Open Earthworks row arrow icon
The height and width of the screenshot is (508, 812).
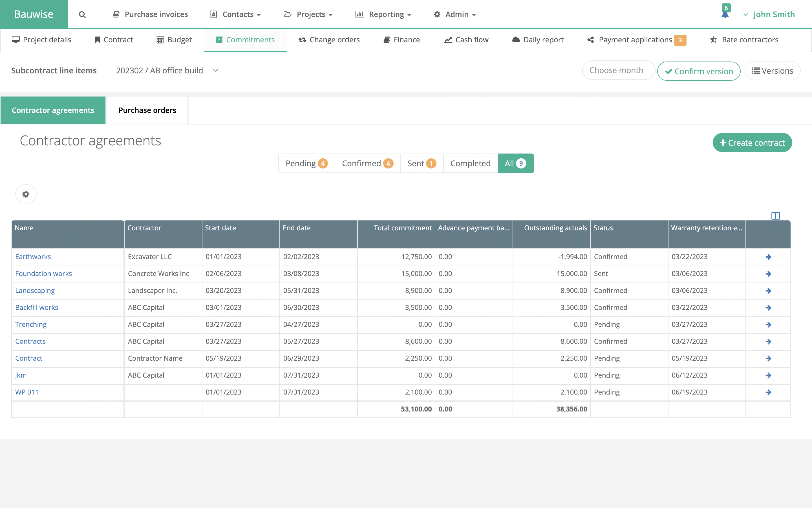point(768,257)
